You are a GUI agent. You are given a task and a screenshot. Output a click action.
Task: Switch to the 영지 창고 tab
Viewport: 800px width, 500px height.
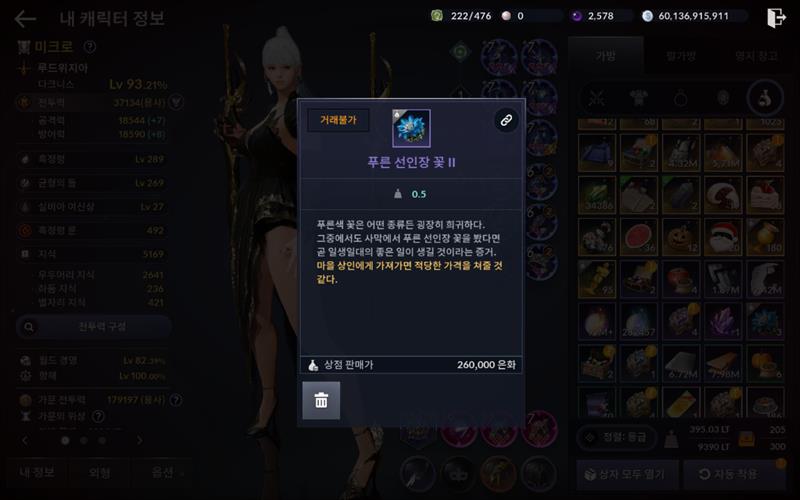click(x=756, y=56)
